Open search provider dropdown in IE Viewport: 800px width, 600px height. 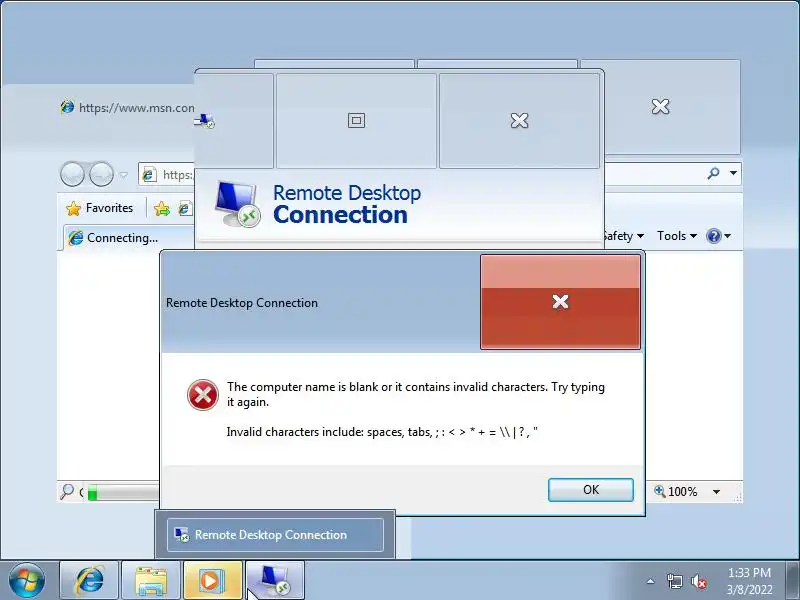tap(733, 173)
